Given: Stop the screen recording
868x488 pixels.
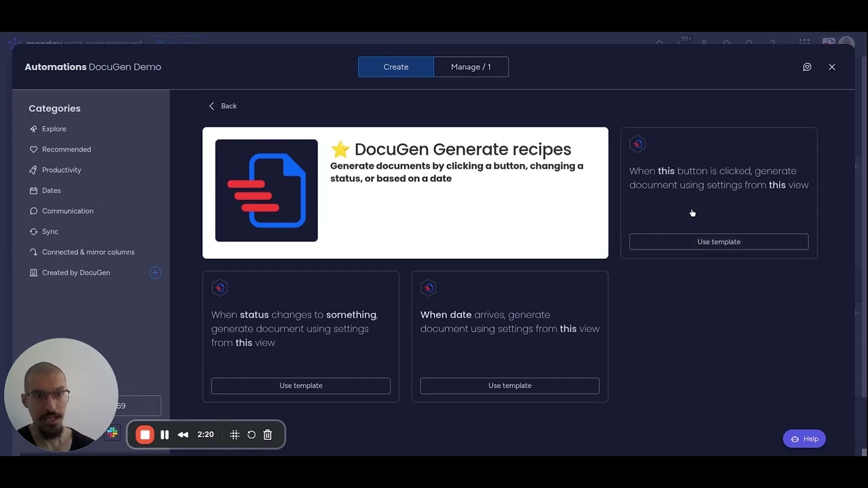Looking at the screenshot, I should coord(144,435).
